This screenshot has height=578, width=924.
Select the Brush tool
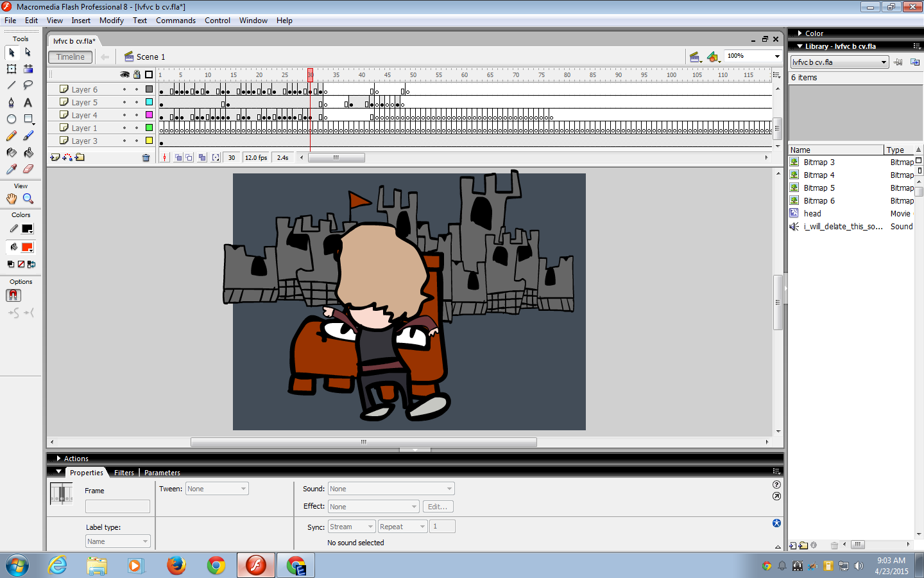click(28, 136)
